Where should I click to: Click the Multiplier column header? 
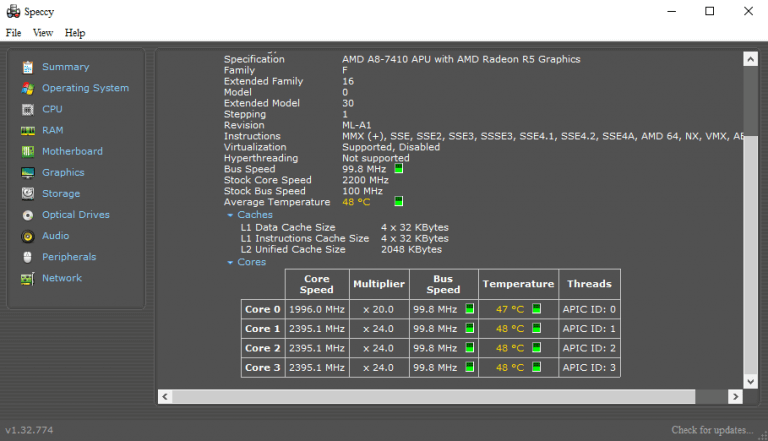(379, 284)
